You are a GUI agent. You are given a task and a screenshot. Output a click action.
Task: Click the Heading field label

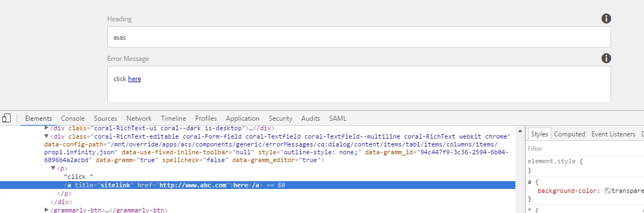[x=120, y=19]
